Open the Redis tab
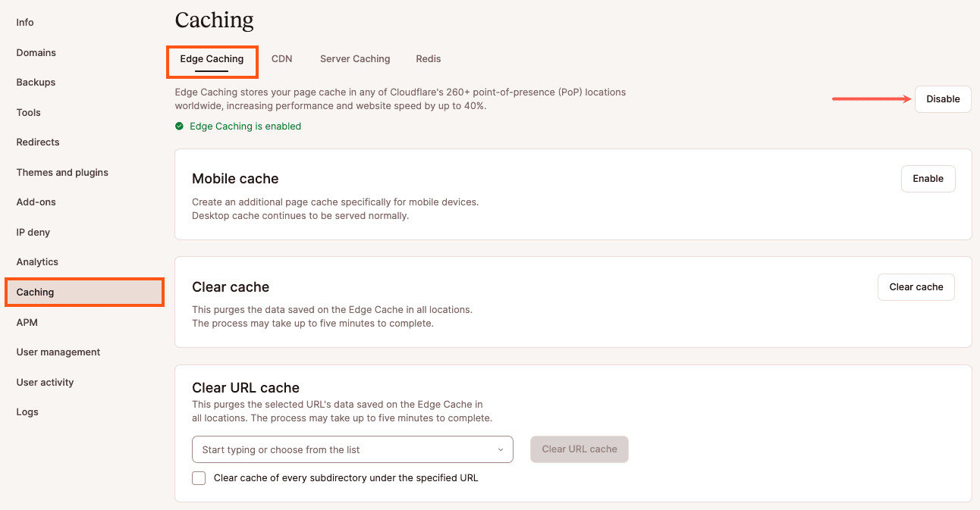 (428, 58)
